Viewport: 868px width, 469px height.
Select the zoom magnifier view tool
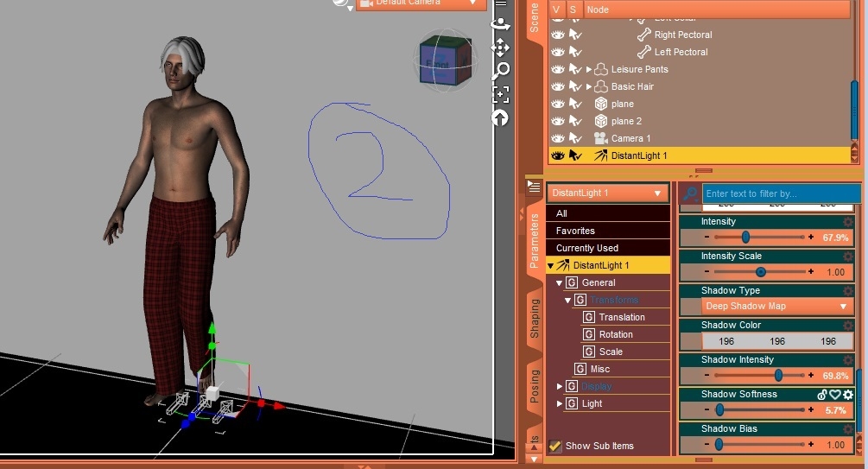[500, 70]
